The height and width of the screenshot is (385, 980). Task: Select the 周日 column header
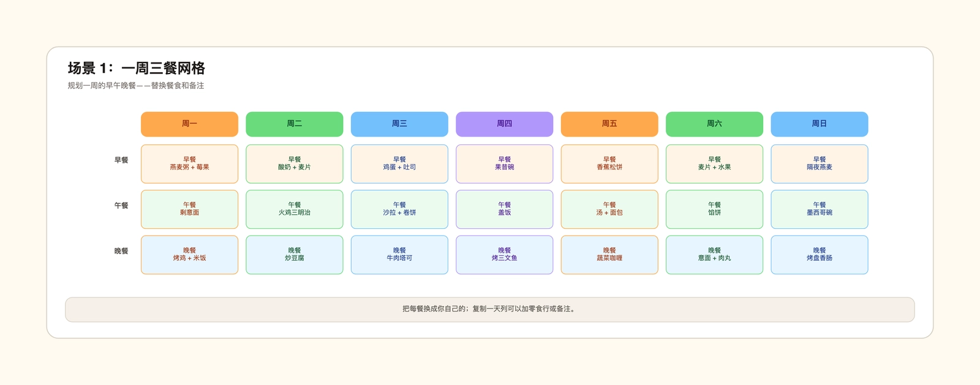point(820,124)
